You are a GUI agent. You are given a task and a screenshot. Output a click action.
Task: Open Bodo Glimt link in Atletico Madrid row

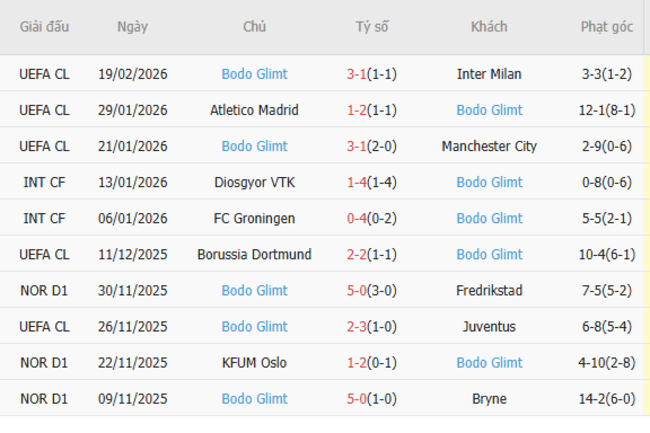pos(489,110)
